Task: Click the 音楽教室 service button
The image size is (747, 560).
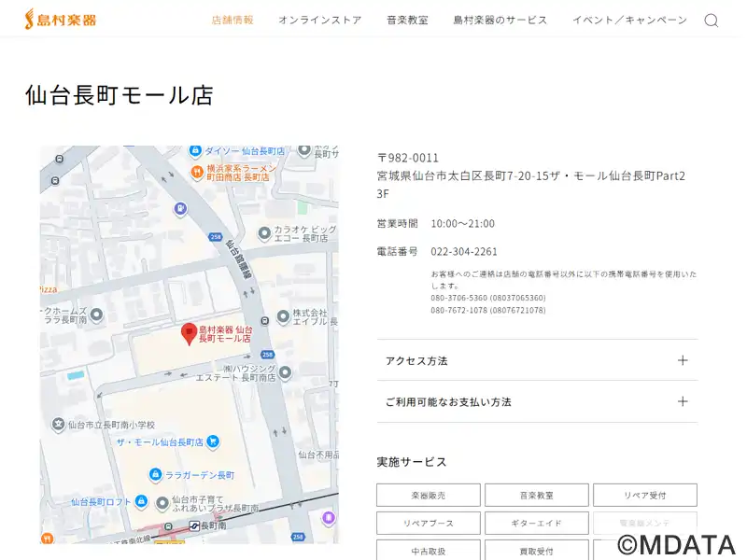Action: (536, 496)
